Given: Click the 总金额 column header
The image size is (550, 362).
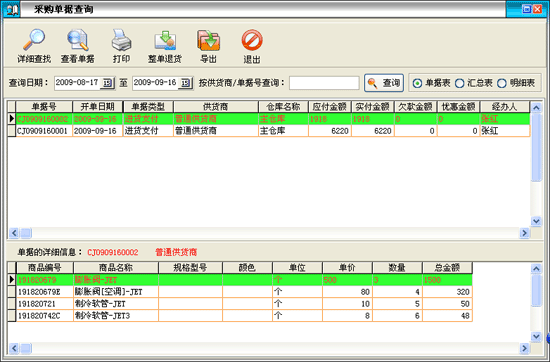Looking at the screenshot, I should tap(447, 268).
